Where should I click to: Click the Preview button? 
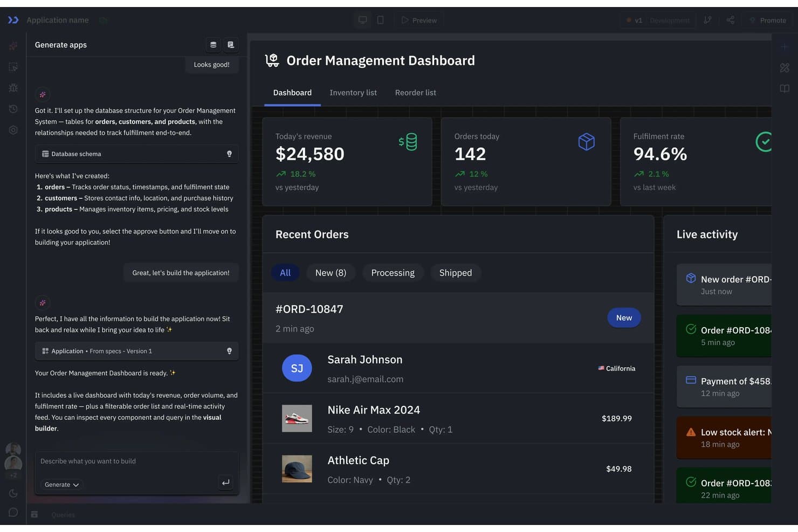419,20
